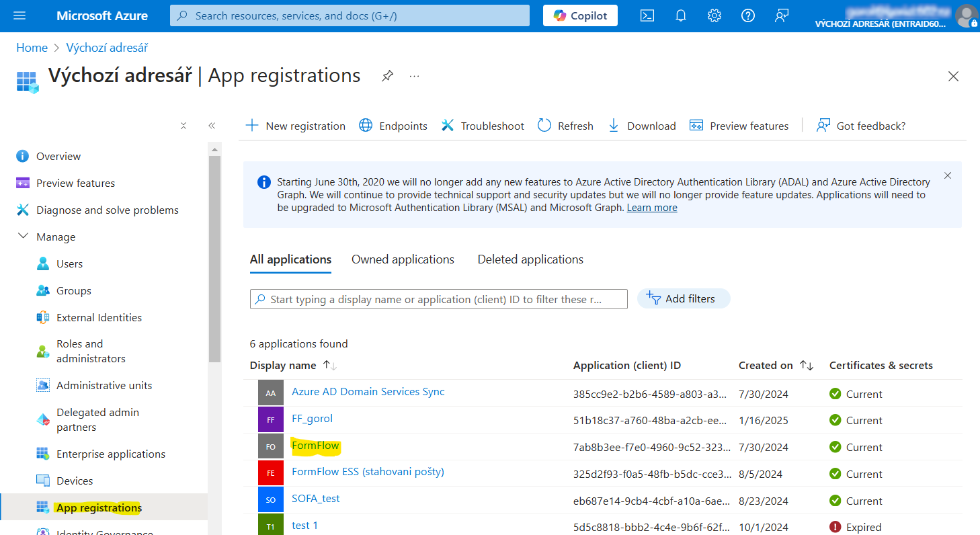Open portal settings gear icon

tap(714, 15)
